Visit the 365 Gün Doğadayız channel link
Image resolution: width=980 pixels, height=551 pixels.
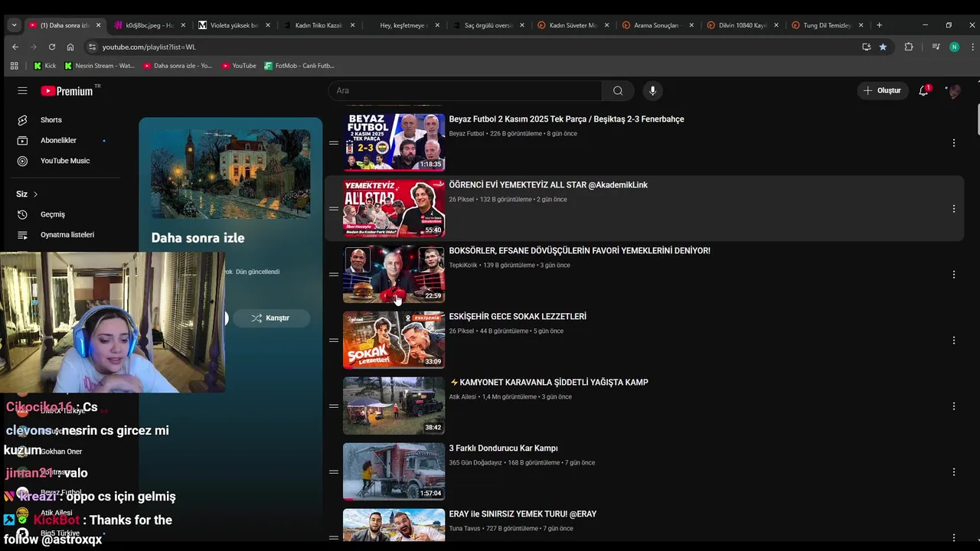pos(475,463)
